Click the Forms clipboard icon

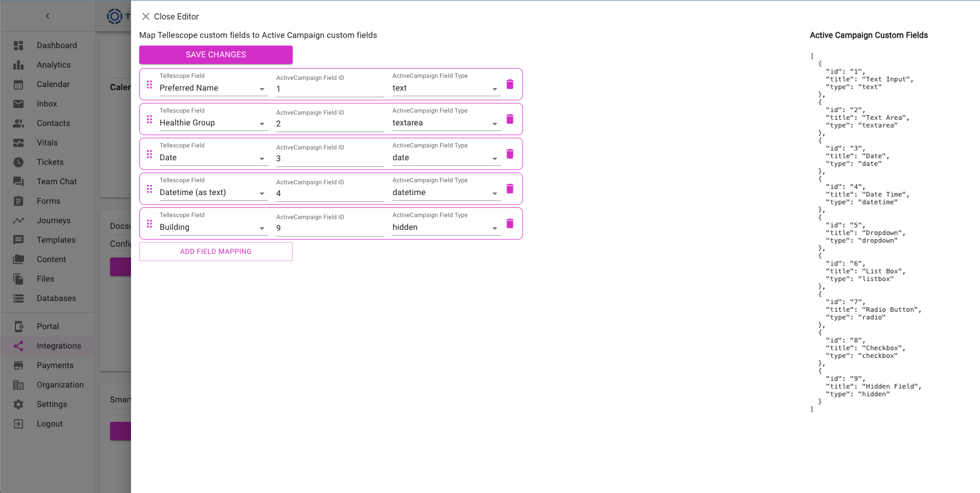point(18,201)
